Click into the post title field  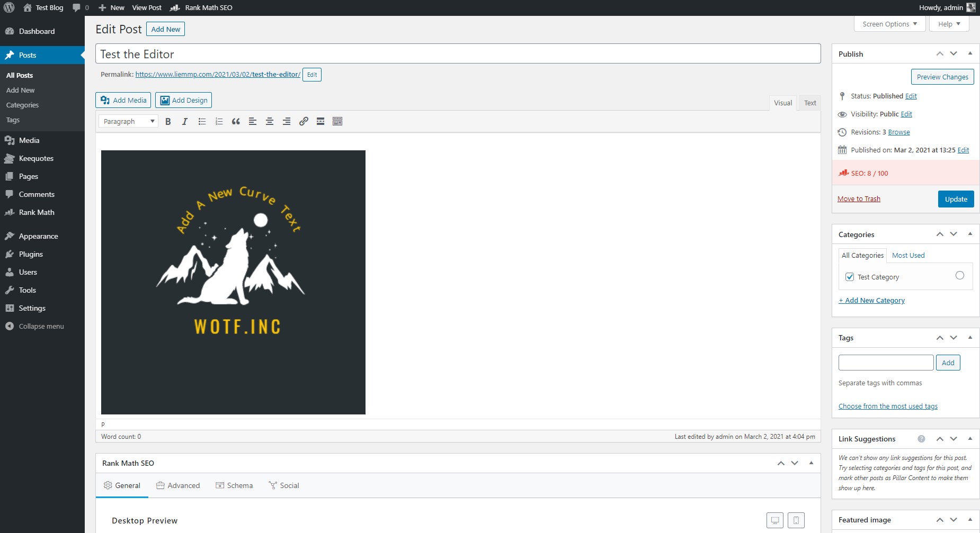click(458, 54)
